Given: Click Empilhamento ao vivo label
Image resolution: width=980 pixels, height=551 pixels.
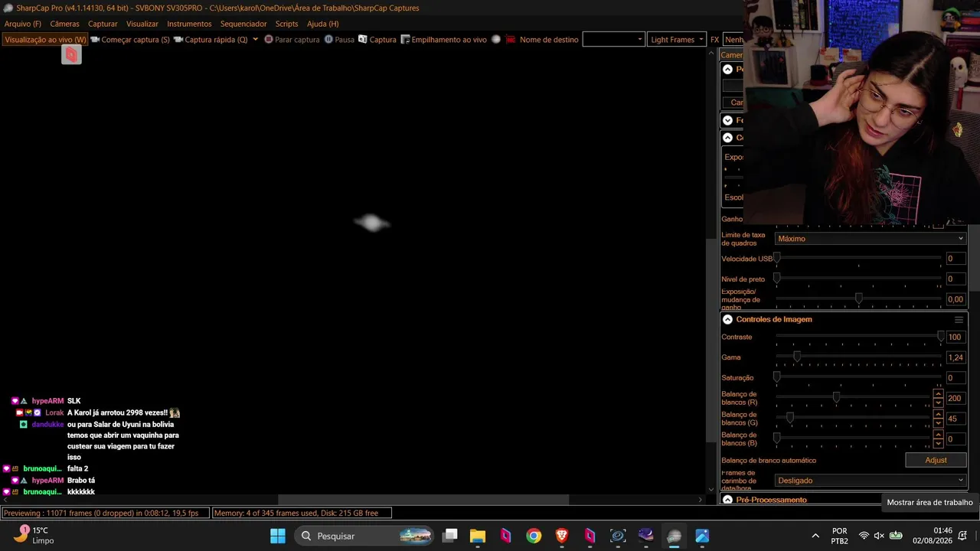Looking at the screenshot, I should (x=449, y=39).
